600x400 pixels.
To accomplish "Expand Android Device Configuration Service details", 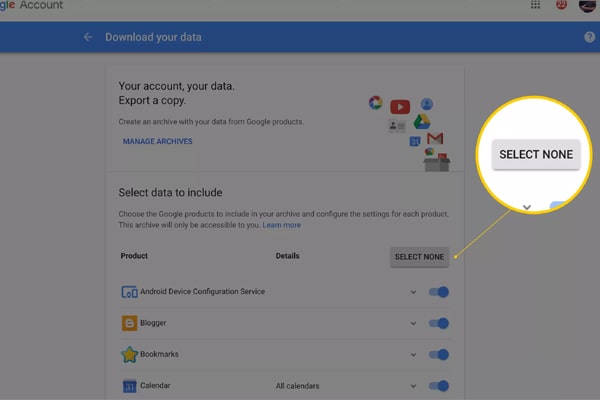I will [413, 292].
